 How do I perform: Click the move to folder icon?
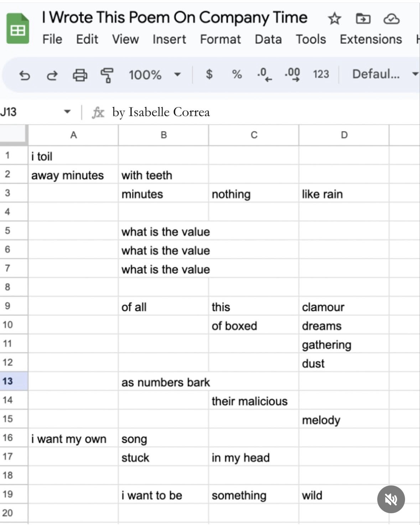pyautogui.click(x=363, y=19)
